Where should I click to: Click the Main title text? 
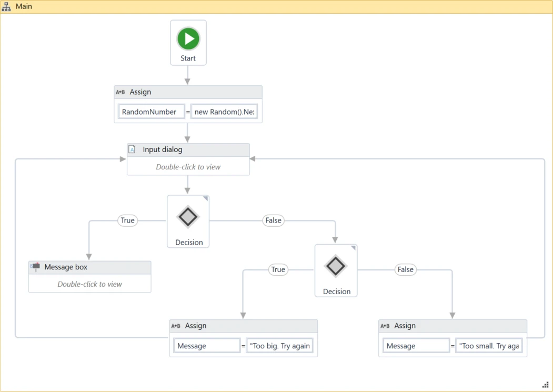(24, 6)
